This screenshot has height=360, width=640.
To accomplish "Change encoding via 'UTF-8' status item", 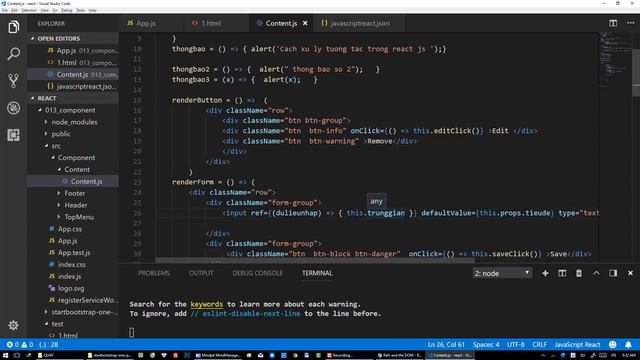I will click(x=516, y=344).
